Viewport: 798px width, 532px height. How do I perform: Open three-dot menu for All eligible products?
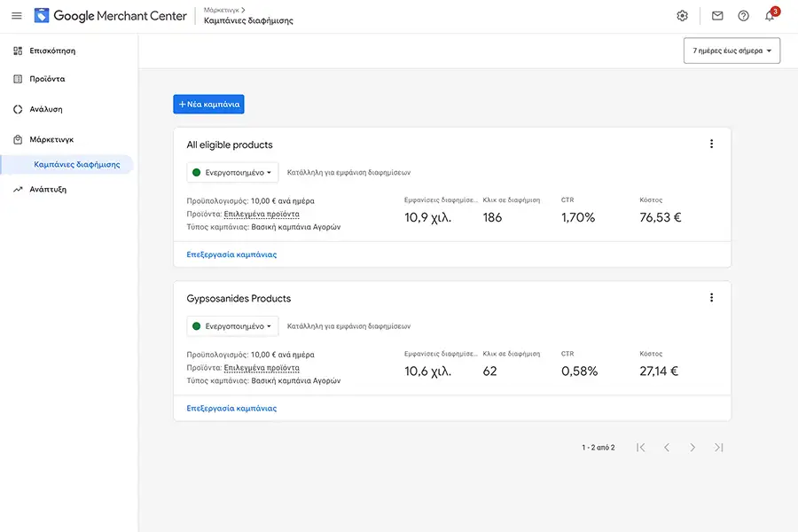[x=711, y=144]
